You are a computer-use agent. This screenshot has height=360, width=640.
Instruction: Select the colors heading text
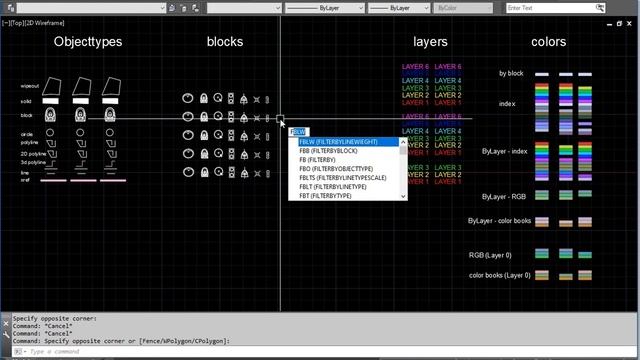point(549,42)
